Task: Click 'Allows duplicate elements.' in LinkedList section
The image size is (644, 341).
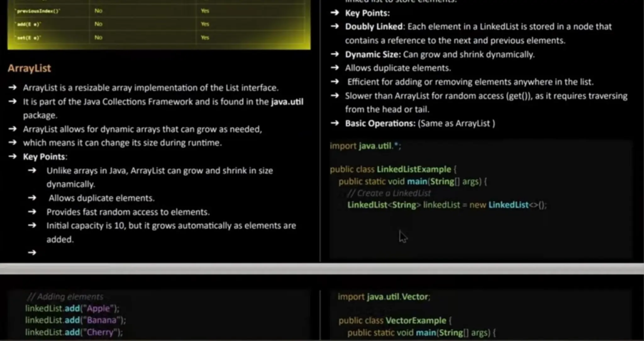Action: pos(398,68)
